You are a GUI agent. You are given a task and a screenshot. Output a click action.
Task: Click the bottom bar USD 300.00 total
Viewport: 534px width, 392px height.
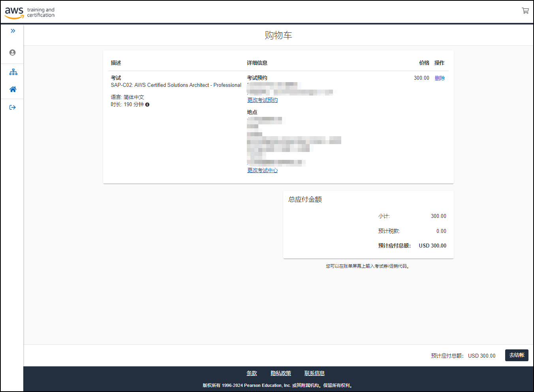click(x=481, y=356)
